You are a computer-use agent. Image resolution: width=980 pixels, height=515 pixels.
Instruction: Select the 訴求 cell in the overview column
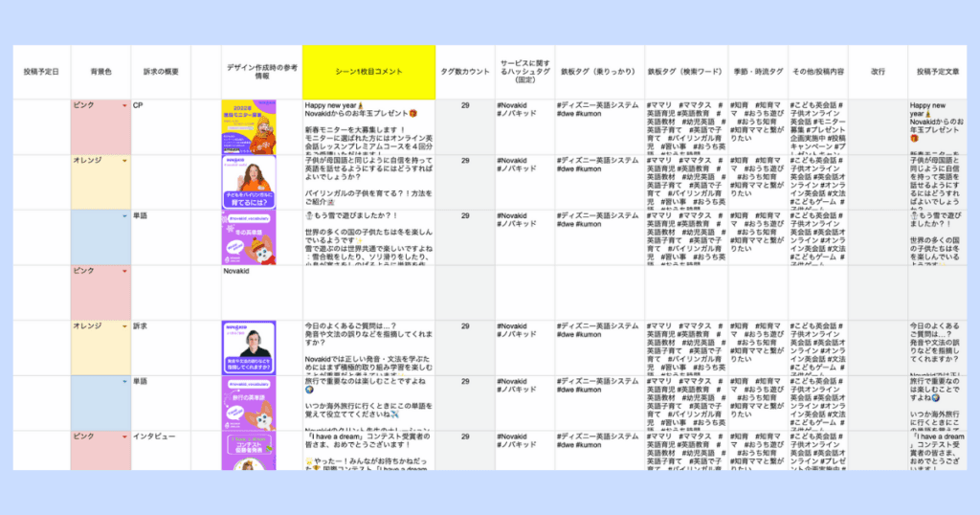[x=161, y=347]
